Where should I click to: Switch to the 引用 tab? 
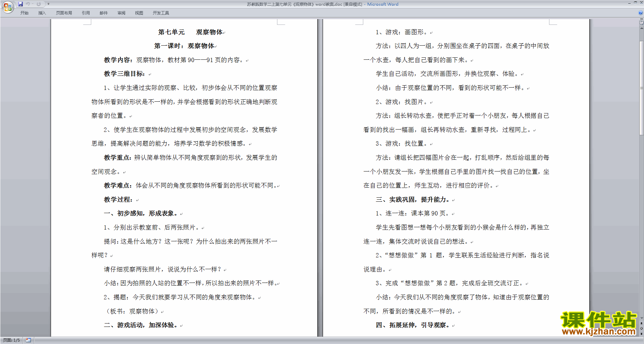[x=86, y=13]
